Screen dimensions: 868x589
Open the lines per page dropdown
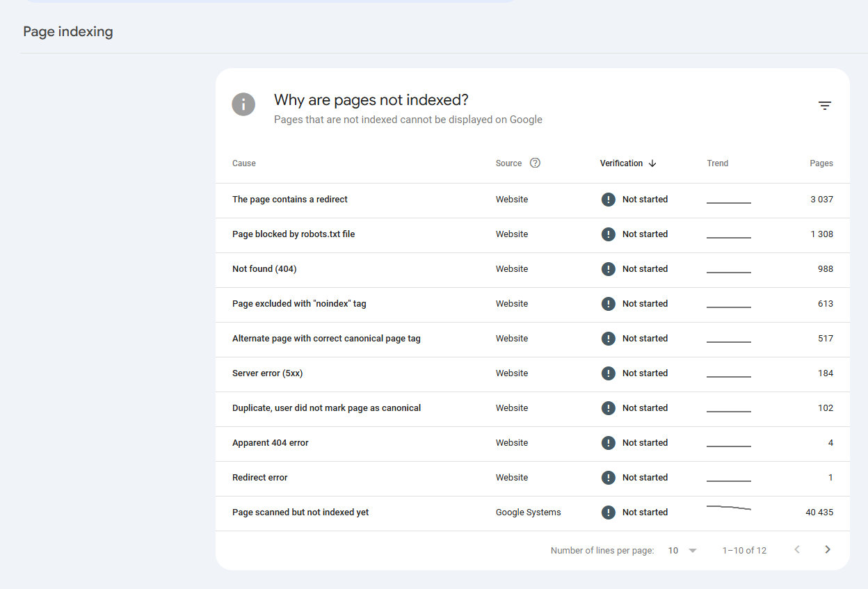[x=682, y=551]
